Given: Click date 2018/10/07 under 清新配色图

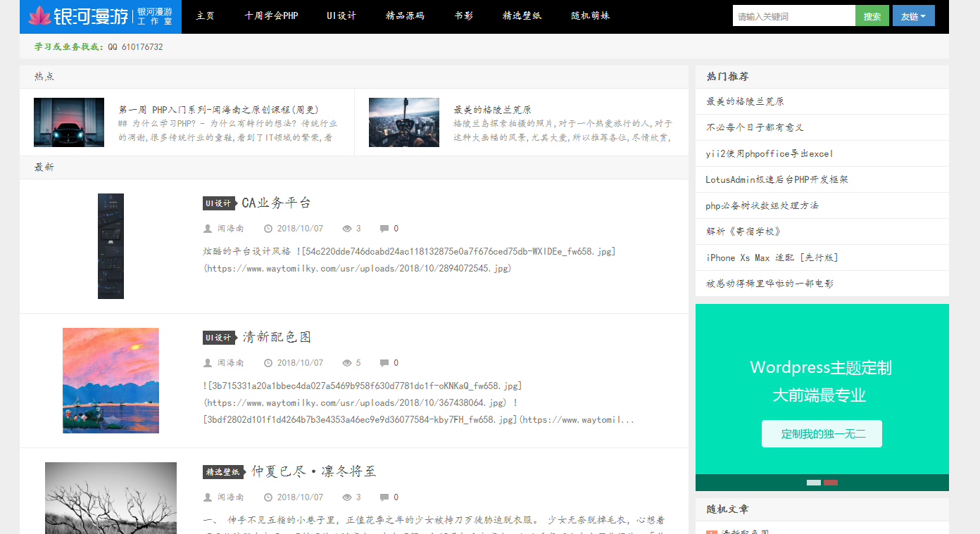Looking at the screenshot, I should click(x=300, y=363).
